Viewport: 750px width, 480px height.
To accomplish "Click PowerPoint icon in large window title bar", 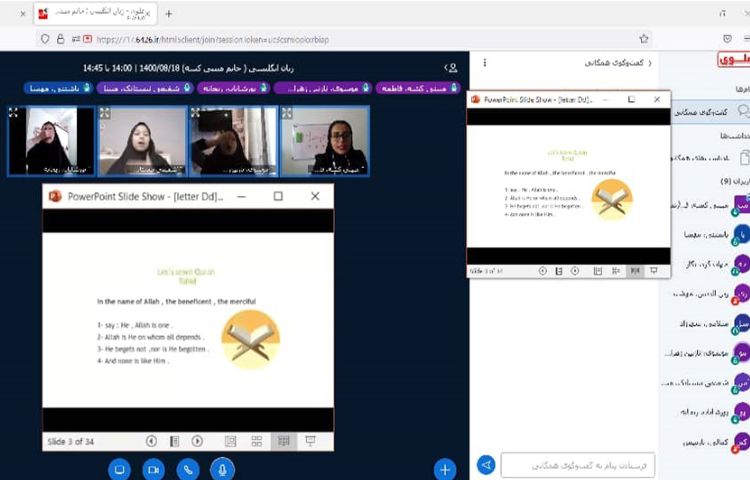I will [x=55, y=196].
